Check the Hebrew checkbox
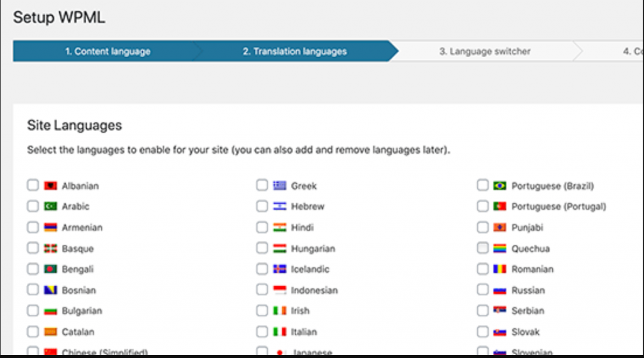 point(262,206)
